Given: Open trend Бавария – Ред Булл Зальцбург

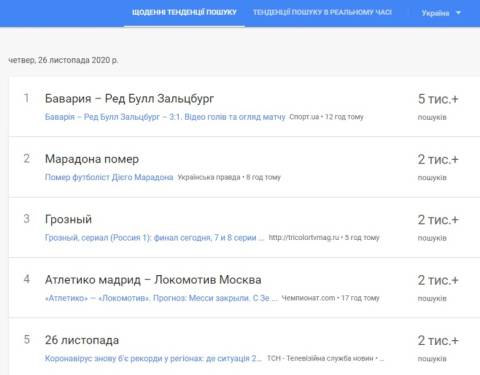Looking at the screenshot, I should click(129, 99).
